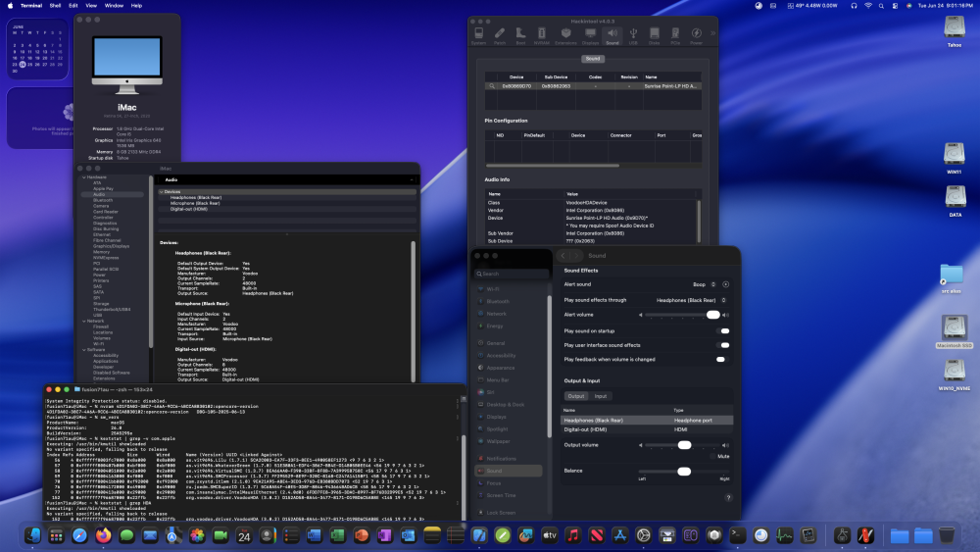Collapse the Network tree in System Information
This screenshot has width=980, height=552.
[83, 322]
